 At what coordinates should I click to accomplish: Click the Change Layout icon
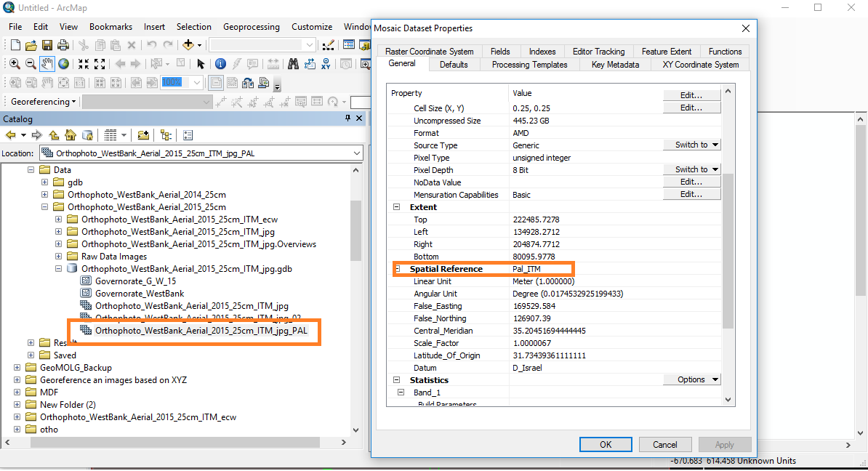pyautogui.click(x=248, y=83)
